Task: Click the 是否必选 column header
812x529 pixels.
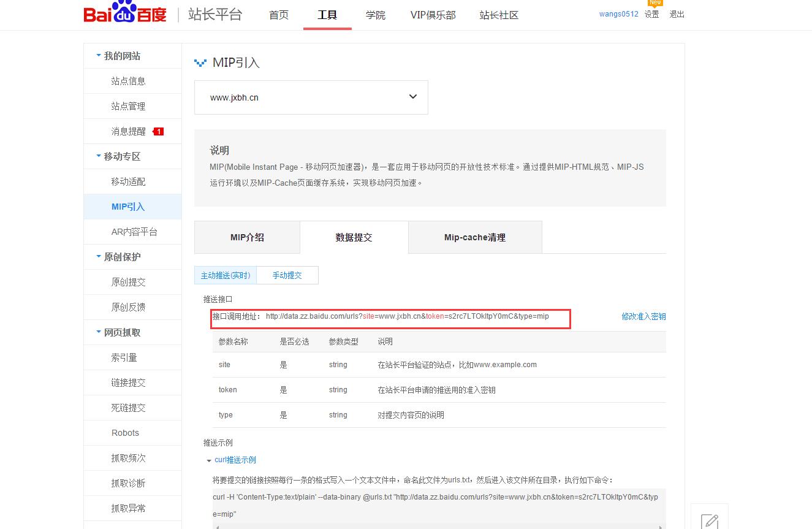Action: click(295, 341)
